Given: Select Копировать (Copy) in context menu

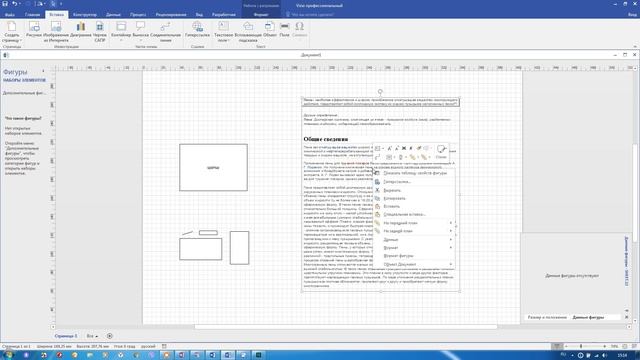Looking at the screenshot, I should coord(414,198).
